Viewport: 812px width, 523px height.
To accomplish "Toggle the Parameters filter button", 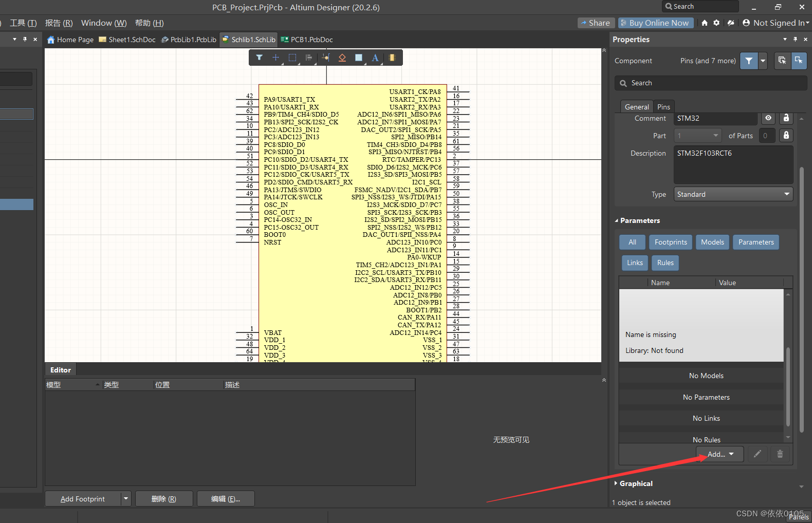I will [x=756, y=242].
